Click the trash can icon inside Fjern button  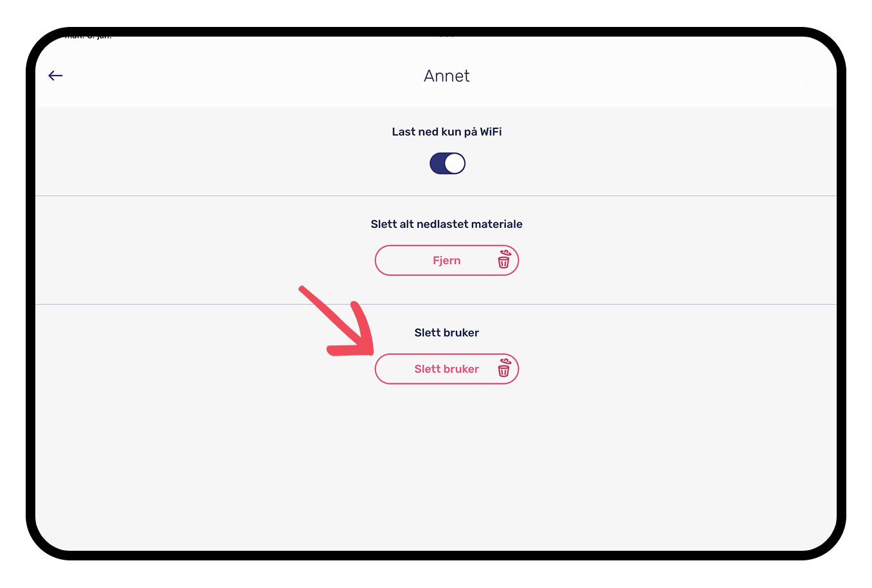tap(504, 259)
